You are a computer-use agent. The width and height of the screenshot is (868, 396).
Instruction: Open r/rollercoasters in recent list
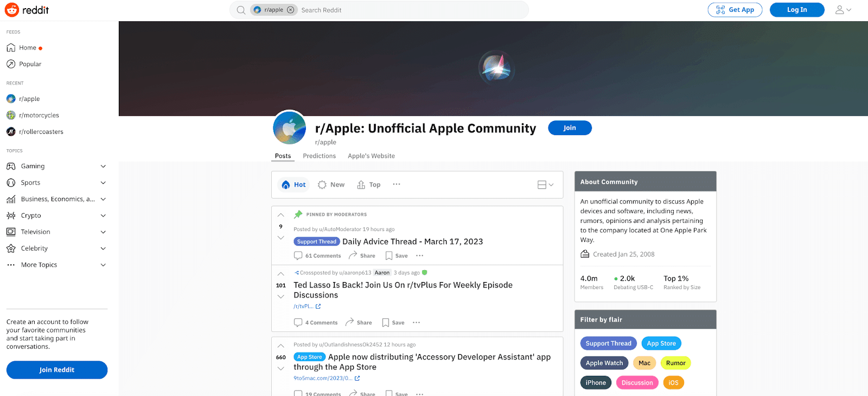[x=35, y=131]
